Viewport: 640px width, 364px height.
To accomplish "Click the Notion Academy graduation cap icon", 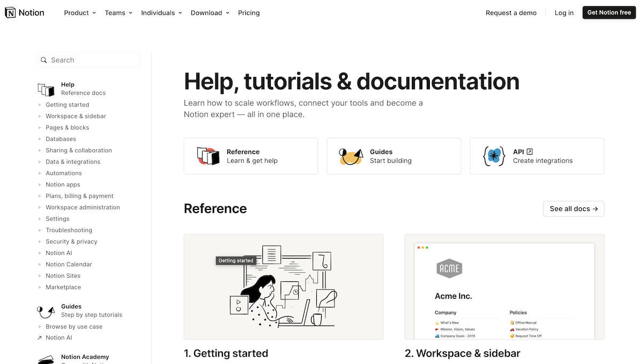I will coord(46,360).
